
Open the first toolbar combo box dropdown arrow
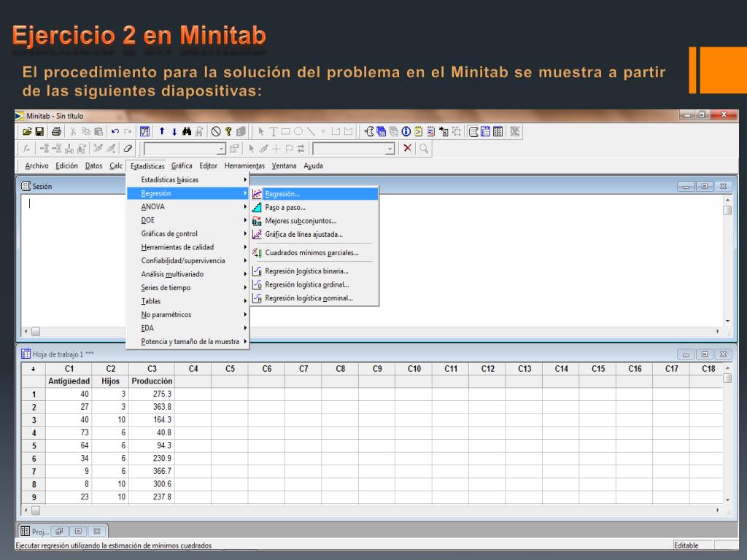pyautogui.click(x=221, y=149)
